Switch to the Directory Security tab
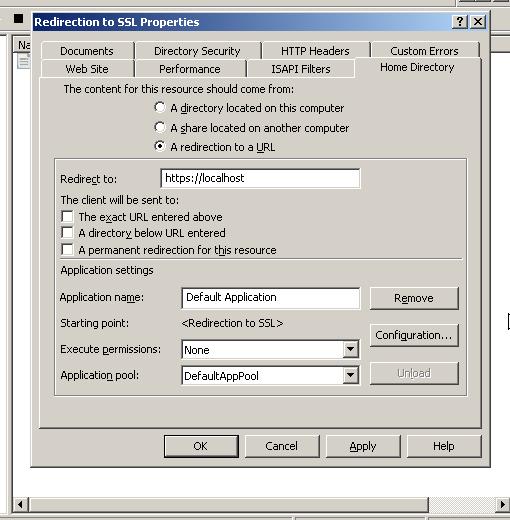 point(197,51)
